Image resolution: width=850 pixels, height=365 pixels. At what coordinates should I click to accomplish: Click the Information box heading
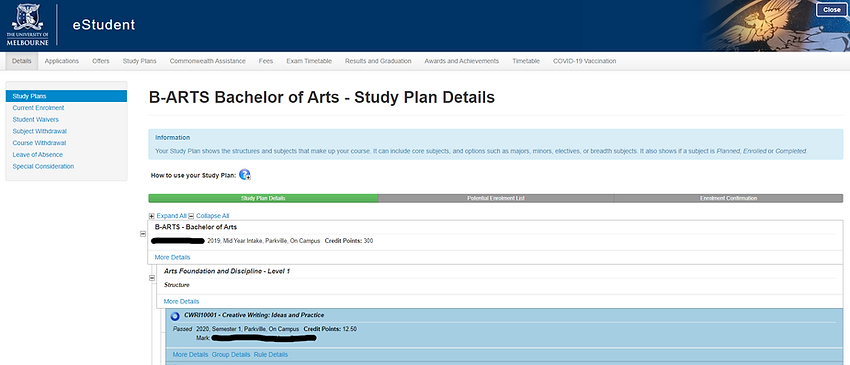(x=172, y=138)
